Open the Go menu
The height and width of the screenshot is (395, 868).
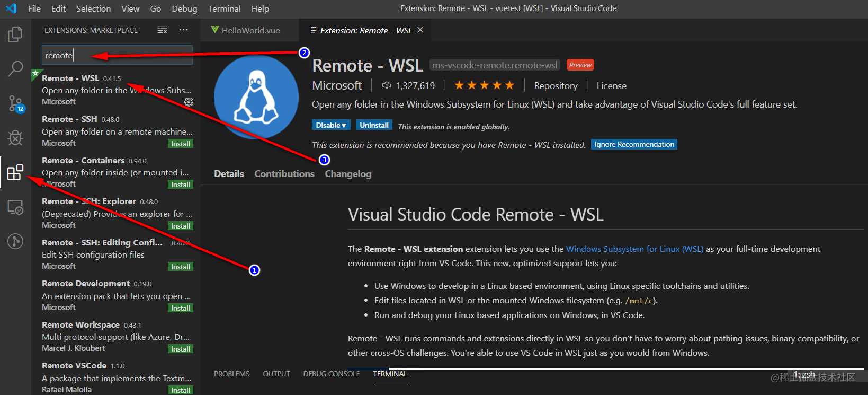(156, 8)
